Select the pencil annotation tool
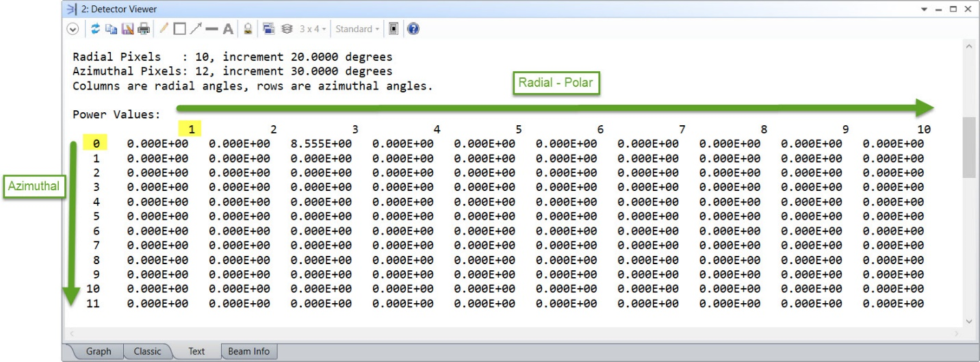Image resolution: width=980 pixels, height=362 pixels. click(x=164, y=29)
